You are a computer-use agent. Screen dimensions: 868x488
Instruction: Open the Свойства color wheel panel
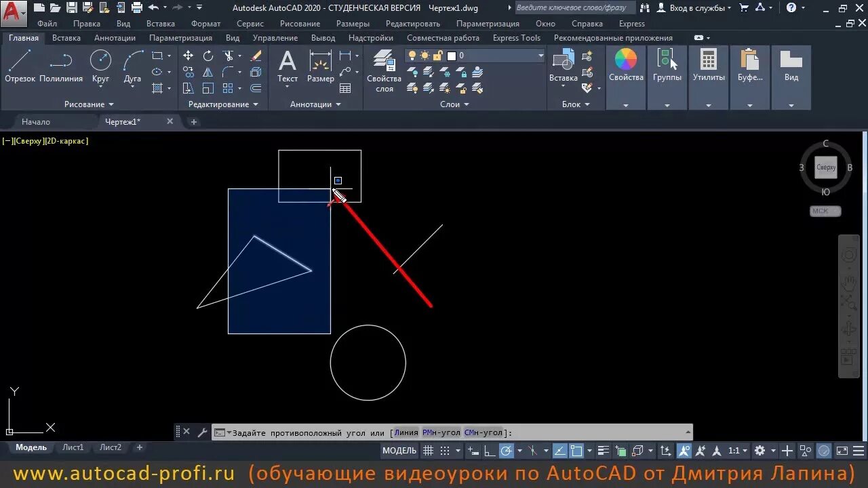pyautogui.click(x=626, y=77)
